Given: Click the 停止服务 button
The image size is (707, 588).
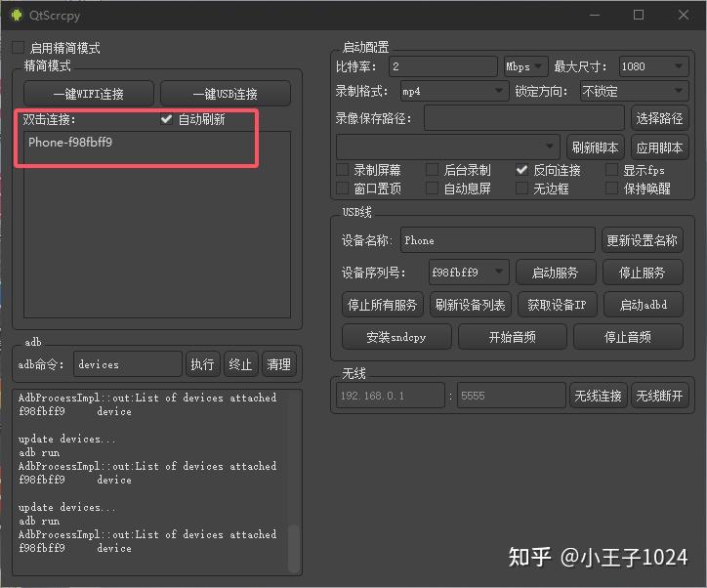Looking at the screenshot, I should [643, 273].
